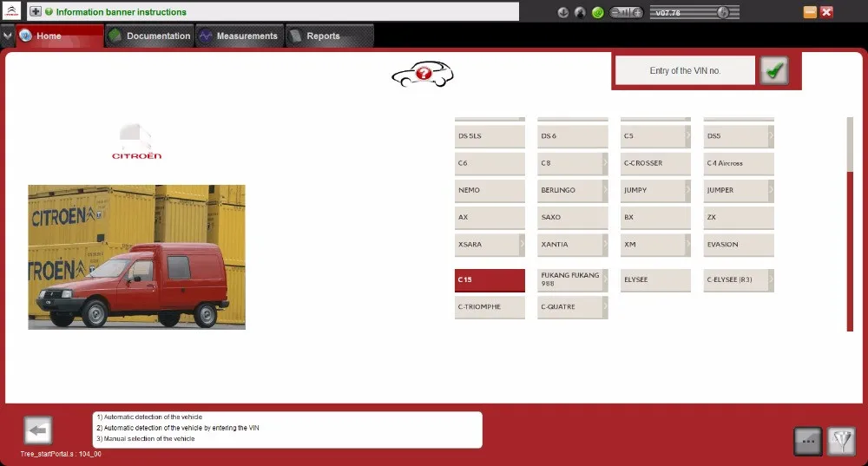This screenshot has height=466, width=868.
Task: Select the AX model
Action: [x=490, y=218]
